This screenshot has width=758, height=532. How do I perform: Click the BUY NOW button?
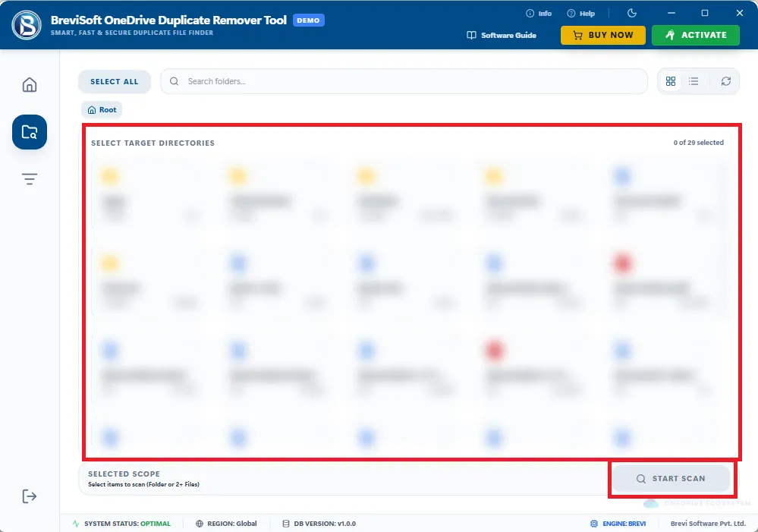(x=602, y=36)
